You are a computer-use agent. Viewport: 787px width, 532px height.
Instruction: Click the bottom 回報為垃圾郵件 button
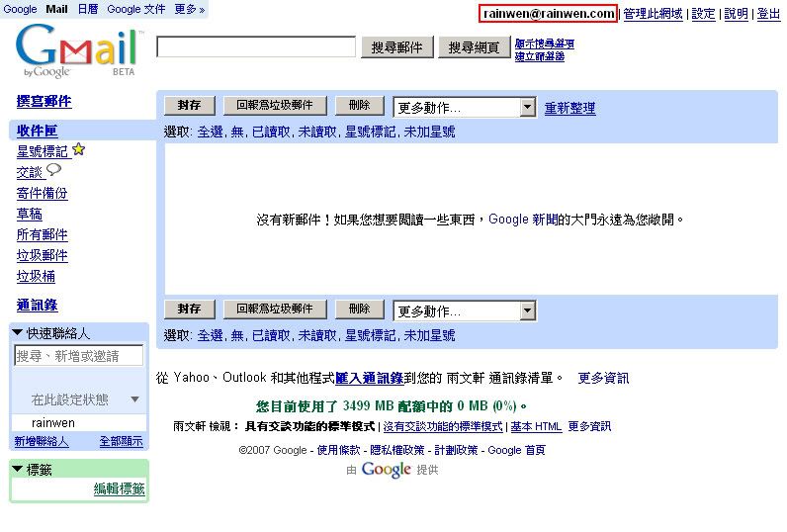pos(274,310)
